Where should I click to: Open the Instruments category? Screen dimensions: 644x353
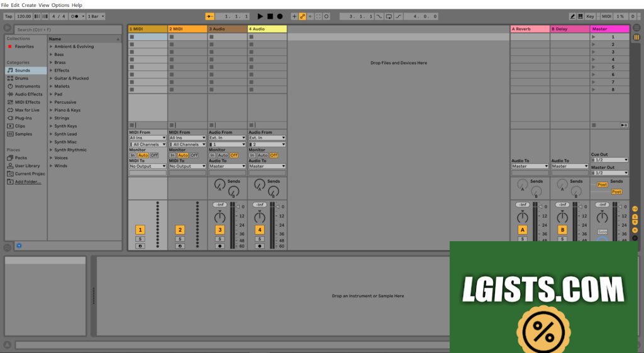point(26,87)
